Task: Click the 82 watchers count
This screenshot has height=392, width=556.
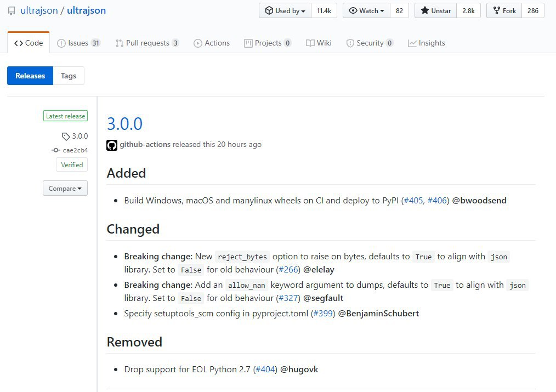Action: 399,10
